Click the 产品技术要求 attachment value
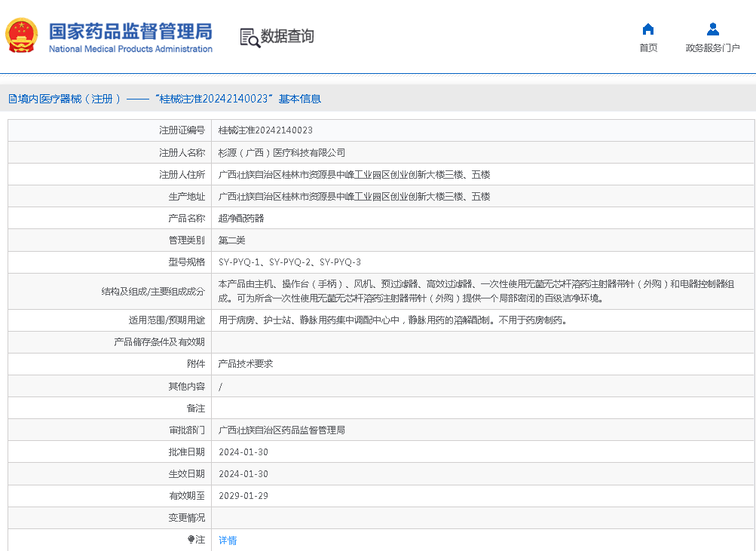The image size is (756, 551). tap(245, 364)
